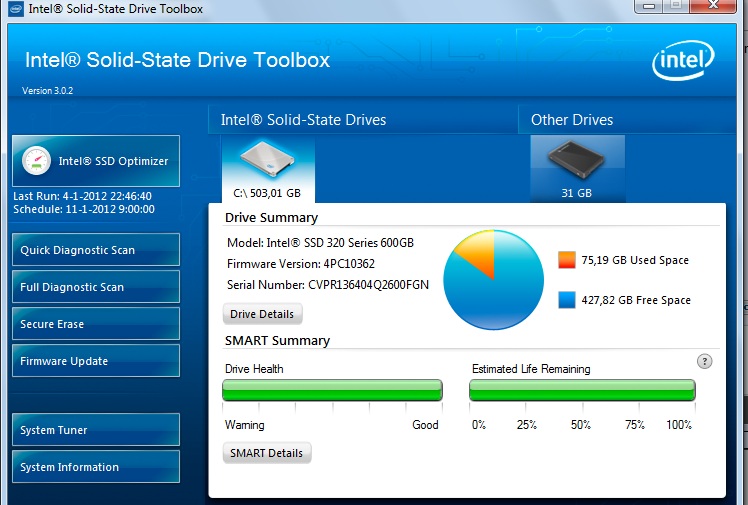748x505 pixels.
Task: Click the Warning label under Drive Health
Action: tap(244, 425)
